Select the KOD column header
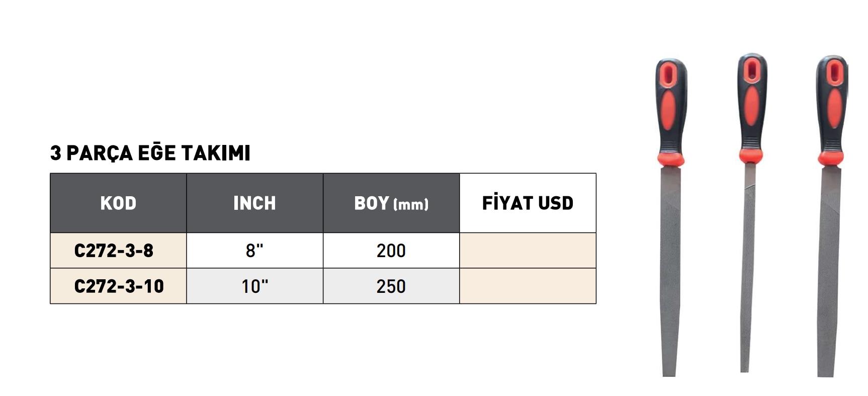 [118, 203]
